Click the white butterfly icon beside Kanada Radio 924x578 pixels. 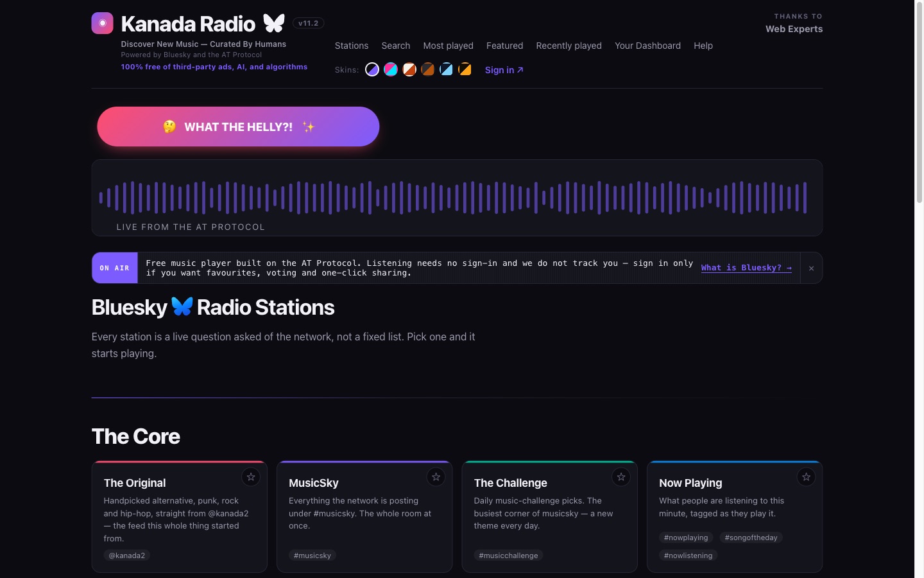pos(274,23)
